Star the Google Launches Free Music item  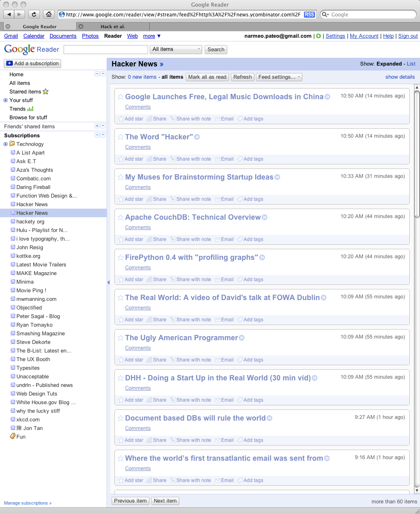point(121,97)
